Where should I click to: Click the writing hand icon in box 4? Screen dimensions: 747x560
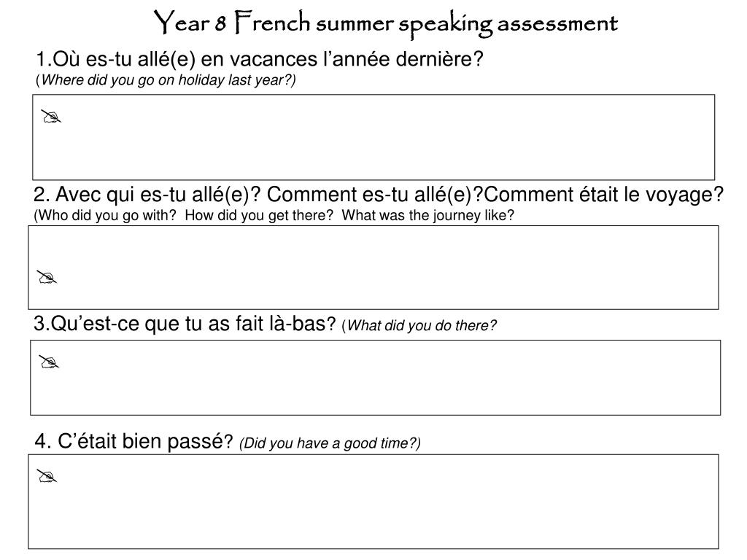click(x=47, y=475)
